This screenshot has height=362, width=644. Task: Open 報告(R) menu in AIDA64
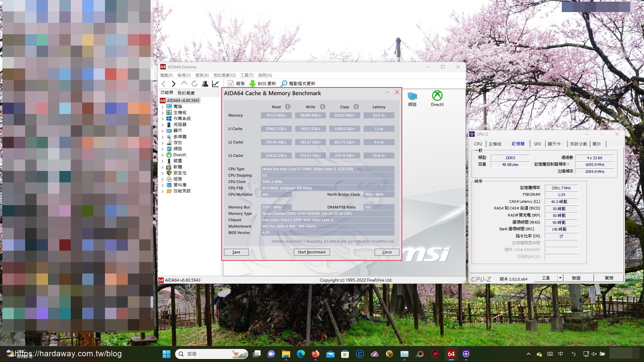[x=202, y=75]
